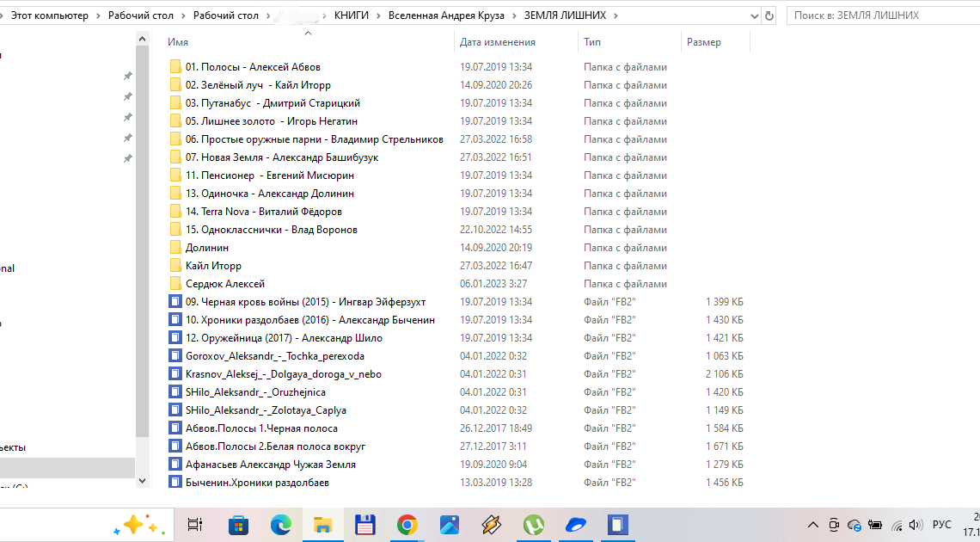The image size is (980, 542).
Task: Open the uTorrent taskbar icon
Action: [534, 524]
